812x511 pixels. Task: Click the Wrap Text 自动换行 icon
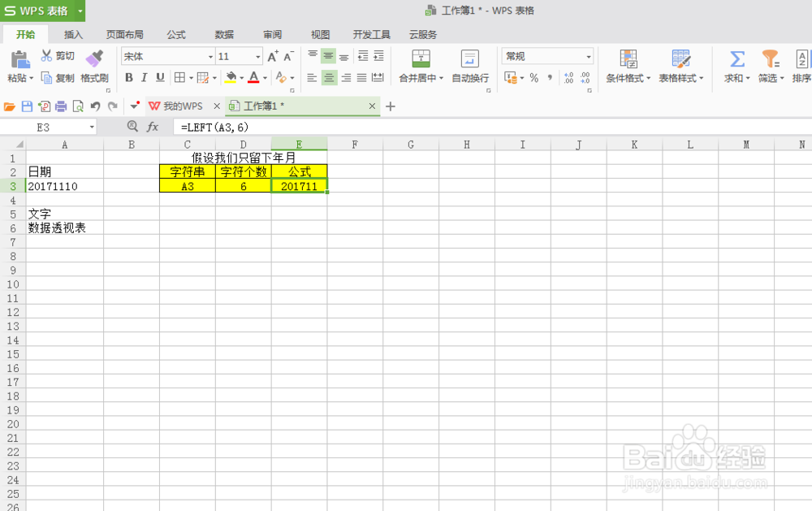pyautogui.click(x=469, y=58)
